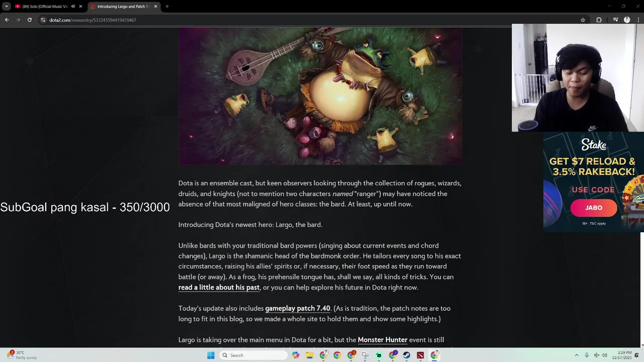The width and height of the screenshot is (644, 362).
Task: Open File Explorer from the taskbar
Action: pyautogui.click(x=309, y=355)
